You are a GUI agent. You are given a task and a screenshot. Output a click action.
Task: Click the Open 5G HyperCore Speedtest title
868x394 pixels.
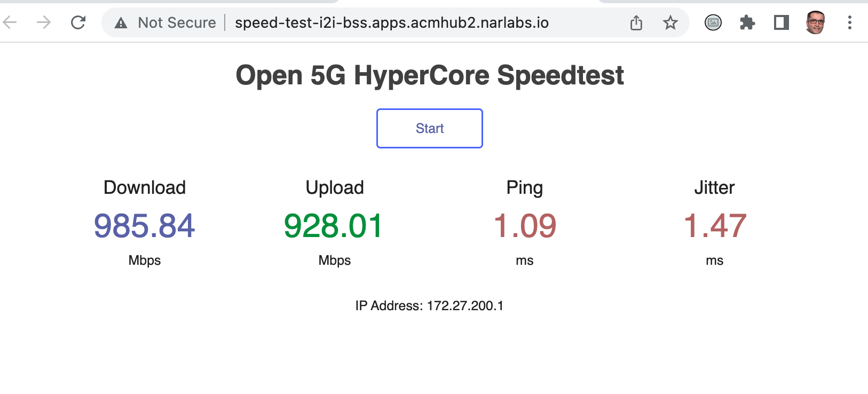click(x=429, y=75)
